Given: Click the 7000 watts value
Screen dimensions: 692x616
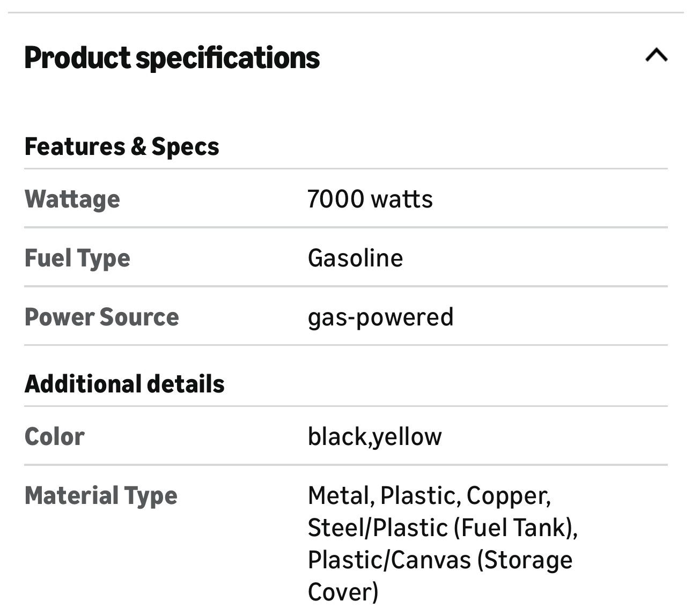Looking at the screenshot, I should coord(370,199).
